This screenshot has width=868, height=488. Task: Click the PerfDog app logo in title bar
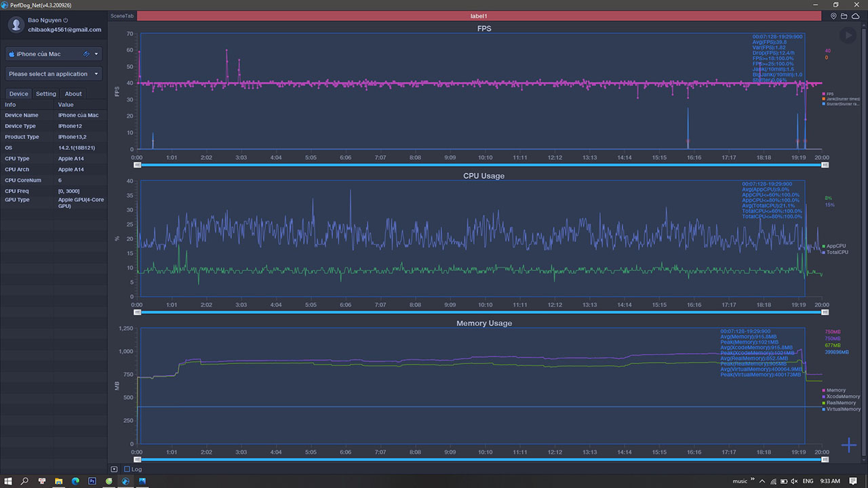tap(5, 5)
